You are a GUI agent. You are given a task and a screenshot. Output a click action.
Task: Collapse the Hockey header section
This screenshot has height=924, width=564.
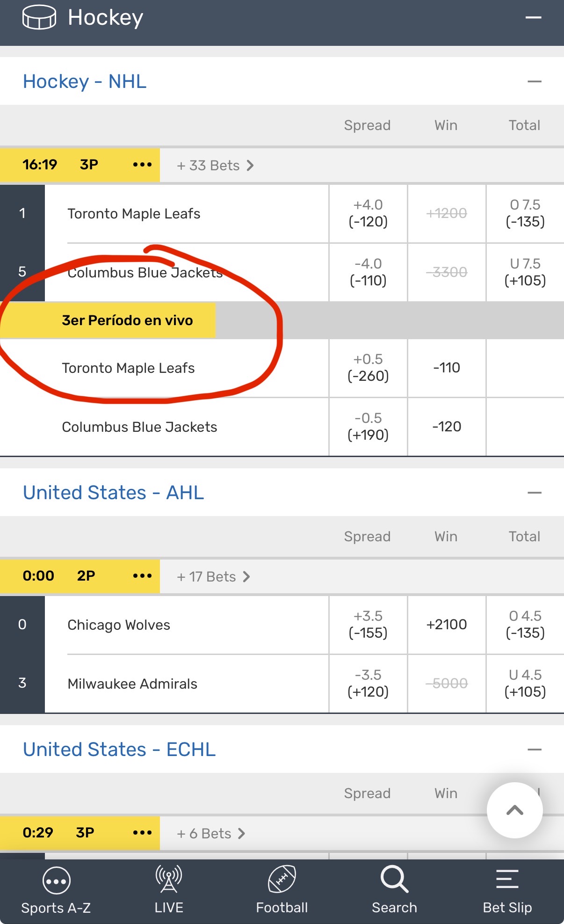(x=534, y=18)
